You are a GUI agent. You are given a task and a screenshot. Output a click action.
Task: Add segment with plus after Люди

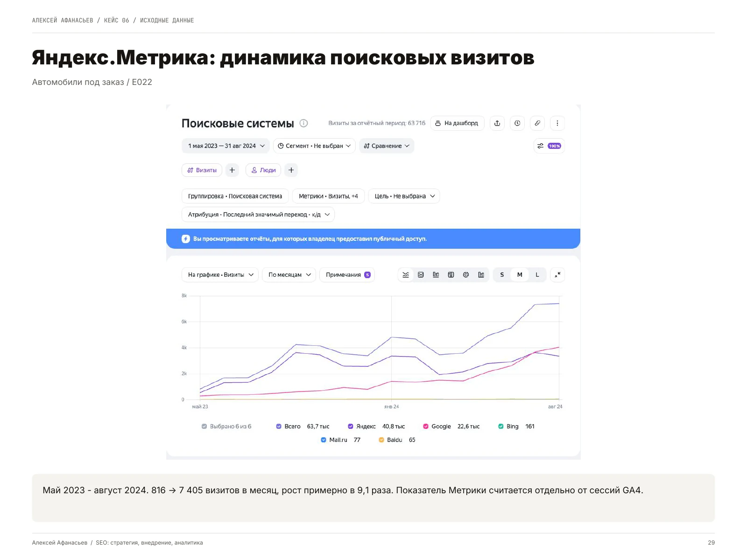[291, 170]
